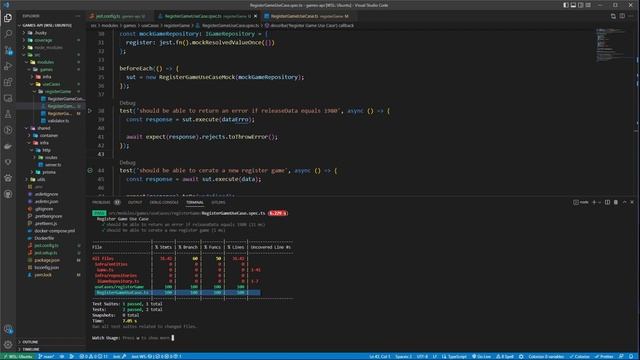Open the Debug Console panel tab
Image resolution: width=640 pixels, height=360 pixels.
[164, 202]
